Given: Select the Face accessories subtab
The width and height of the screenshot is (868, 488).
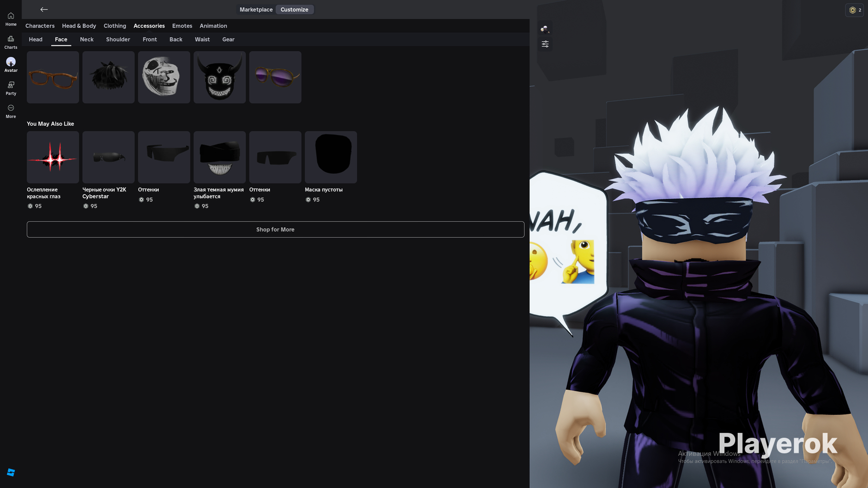Looking at the screenshot, I should pyautogui.click(x=61, y=40).
